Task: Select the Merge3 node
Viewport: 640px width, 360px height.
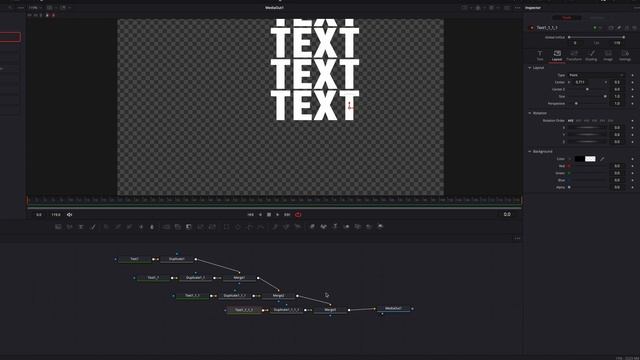Action: [x=330, y=310]
